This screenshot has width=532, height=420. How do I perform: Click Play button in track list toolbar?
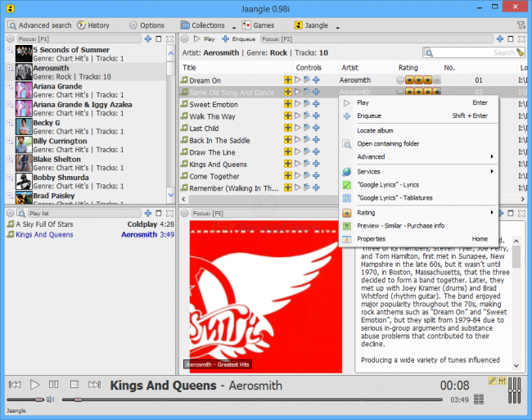coord(205,39)
